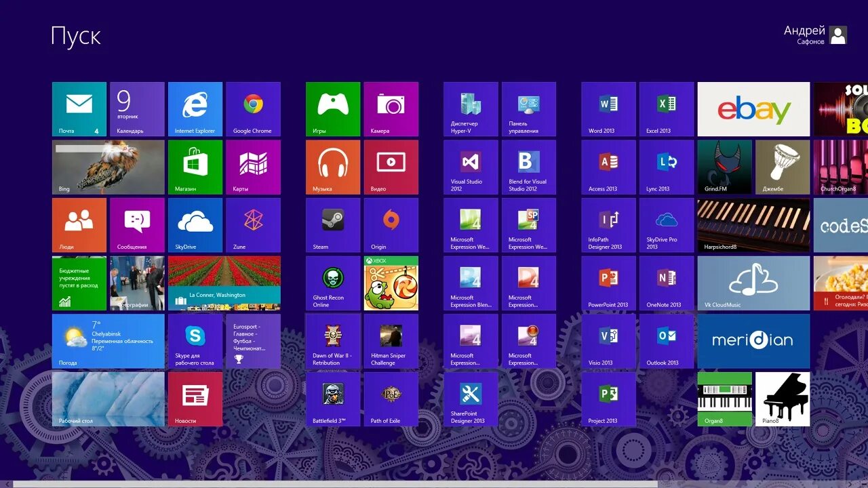
Task: Launch Path of Exile tile
Action: (391, 399)
